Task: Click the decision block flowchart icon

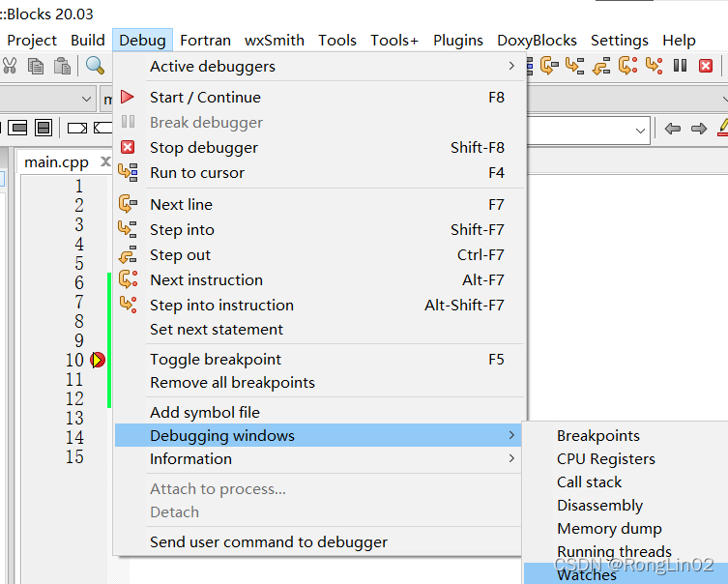Action: pos(17,128)
